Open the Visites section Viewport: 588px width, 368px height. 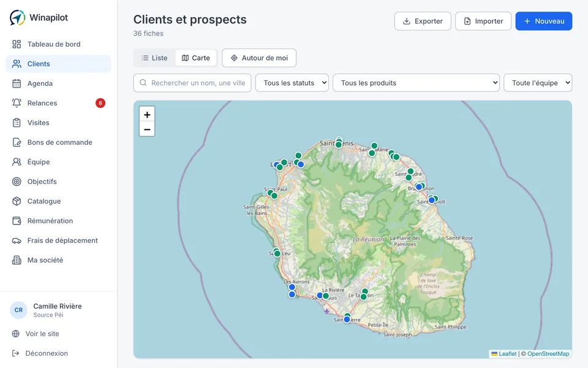coord(59,123)
